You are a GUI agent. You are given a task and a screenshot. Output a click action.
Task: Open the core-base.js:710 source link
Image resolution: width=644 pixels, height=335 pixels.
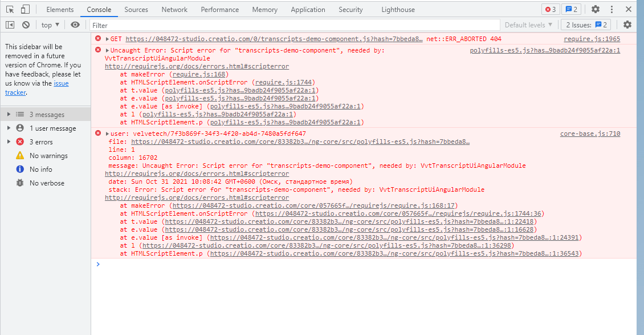point(590,134)
